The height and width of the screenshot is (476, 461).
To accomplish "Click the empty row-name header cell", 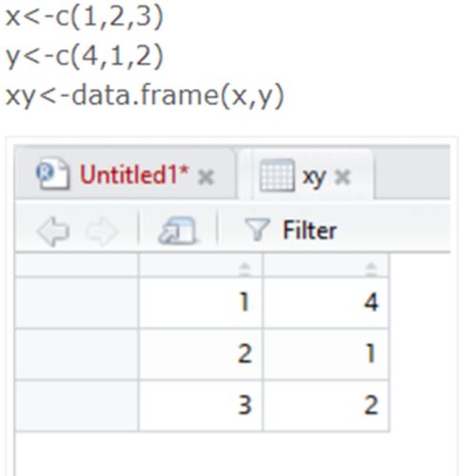I will pos(76,265).
